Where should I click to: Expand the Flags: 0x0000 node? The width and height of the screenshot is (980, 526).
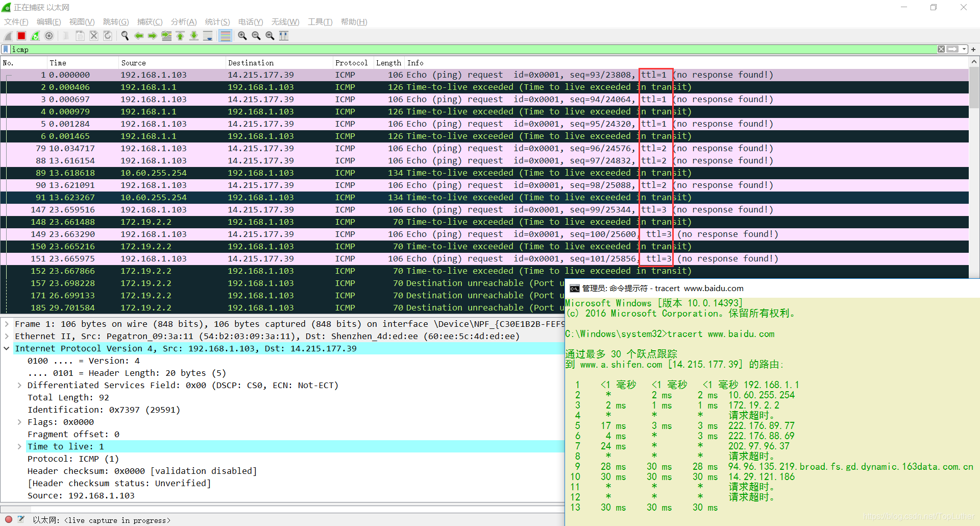tap(19, 422)
